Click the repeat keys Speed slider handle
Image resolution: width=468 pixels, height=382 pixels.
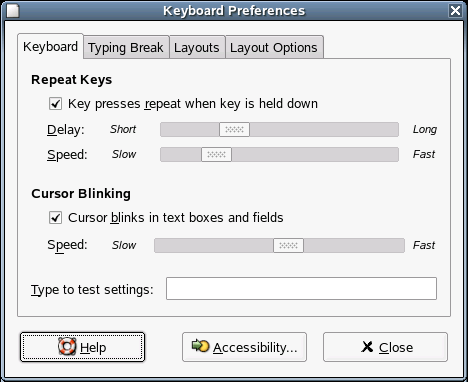[x=216, y=155]
